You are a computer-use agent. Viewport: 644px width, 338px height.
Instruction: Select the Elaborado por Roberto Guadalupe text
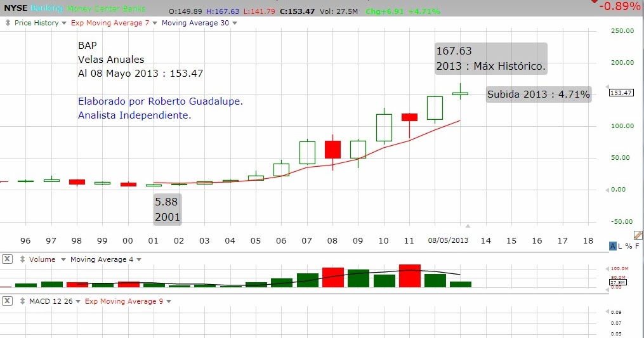(x=161, y=101)
